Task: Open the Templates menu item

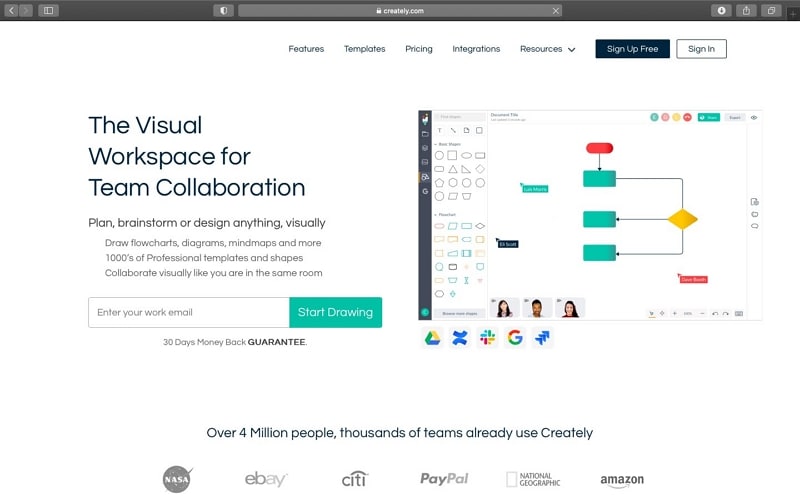Action: [364, 49]
